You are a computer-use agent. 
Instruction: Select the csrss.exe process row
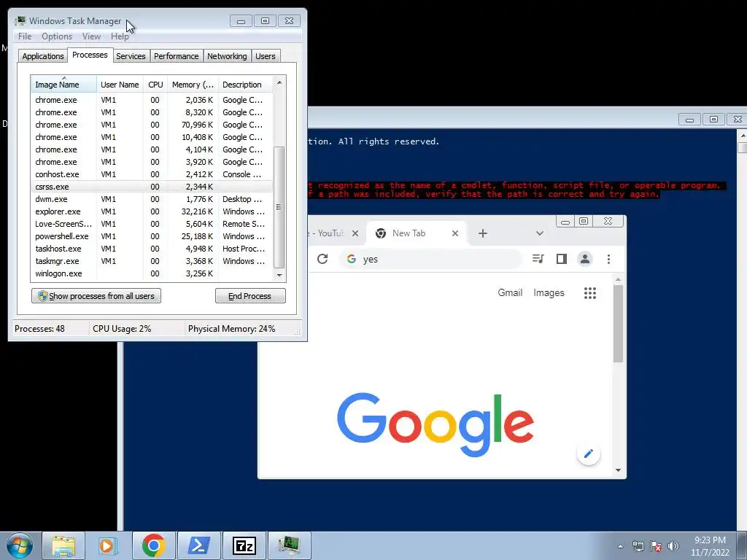(152, 187)
